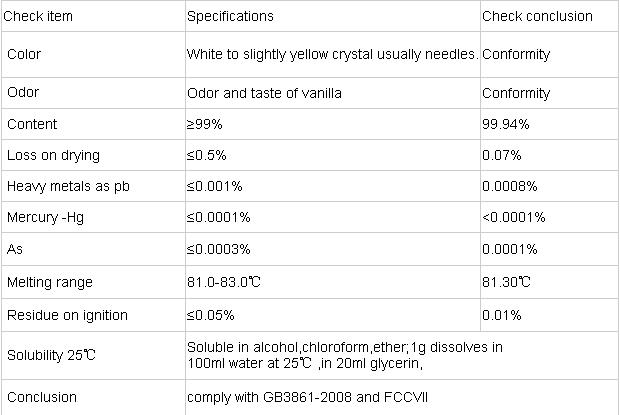Click the solubility description text
This screenshot has height=415, width=620.
coord(345,355)
